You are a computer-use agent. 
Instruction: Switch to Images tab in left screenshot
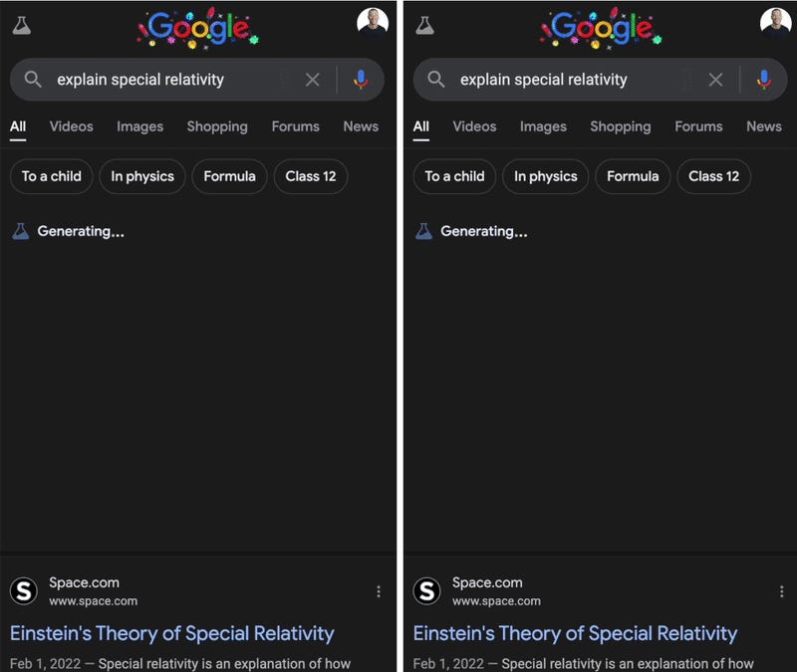pyautogui.click(x=139, y=126)
